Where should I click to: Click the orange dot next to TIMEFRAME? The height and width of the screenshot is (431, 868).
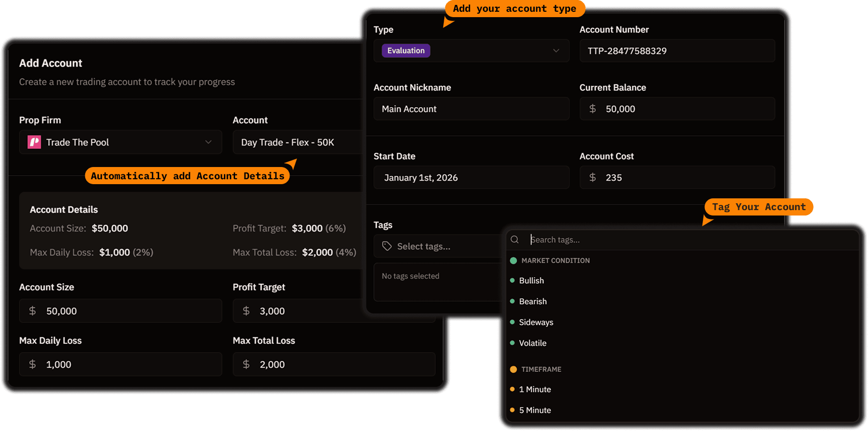click(x=513, y=369)
